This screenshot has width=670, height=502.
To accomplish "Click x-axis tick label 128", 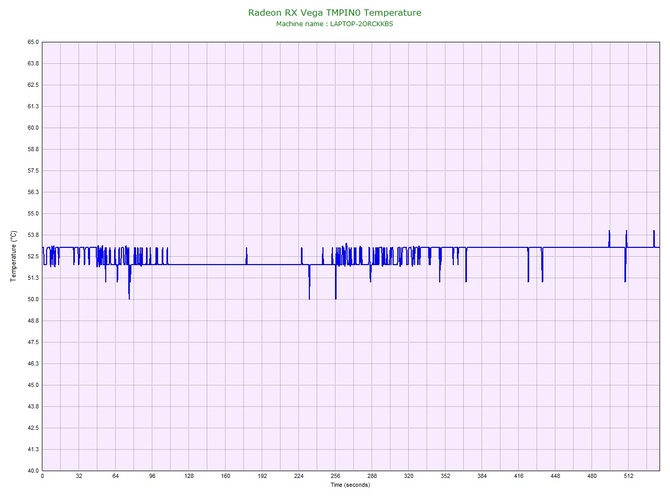I will pos(189,476).
